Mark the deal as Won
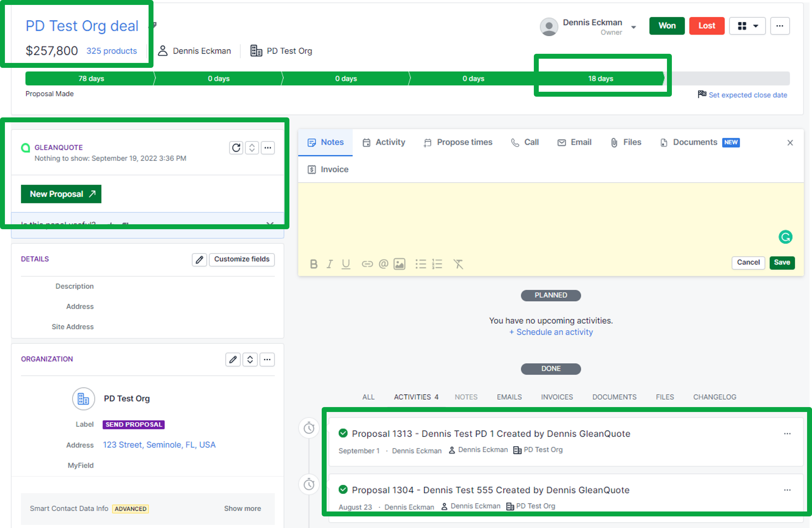The height and width of the screenshot is (528, 812). click(667, 26)
